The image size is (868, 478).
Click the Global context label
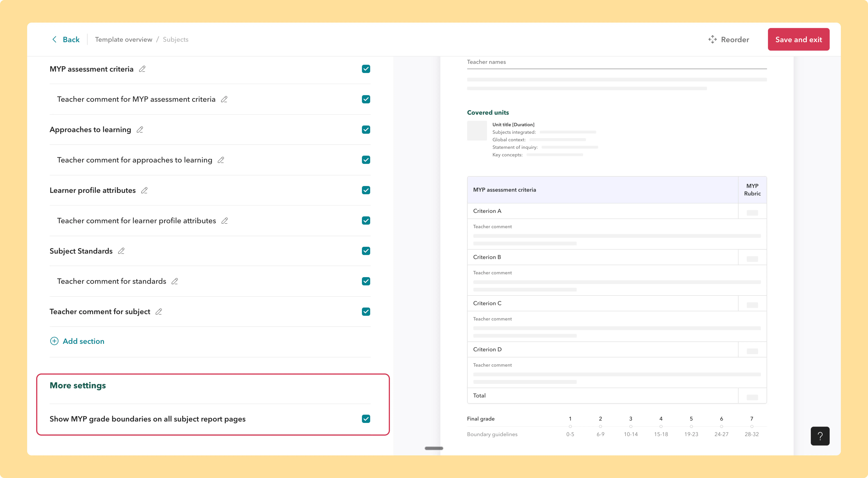[509, 140]
